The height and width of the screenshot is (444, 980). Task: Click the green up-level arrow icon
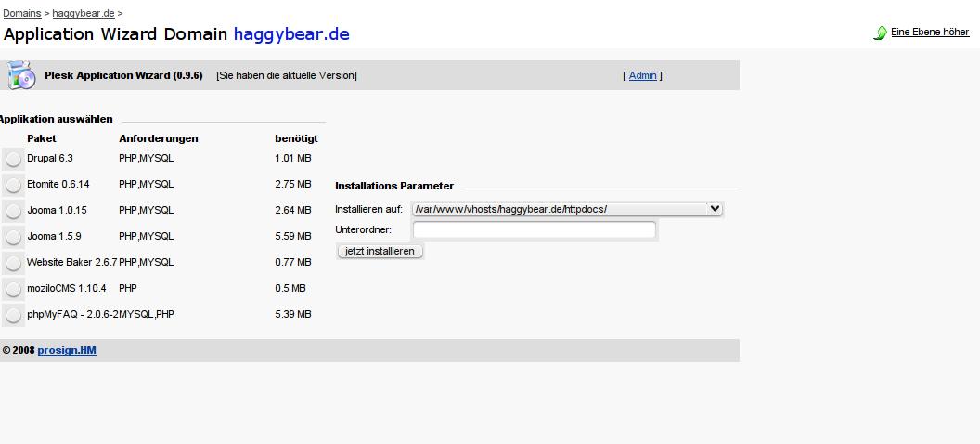[880, 33]
